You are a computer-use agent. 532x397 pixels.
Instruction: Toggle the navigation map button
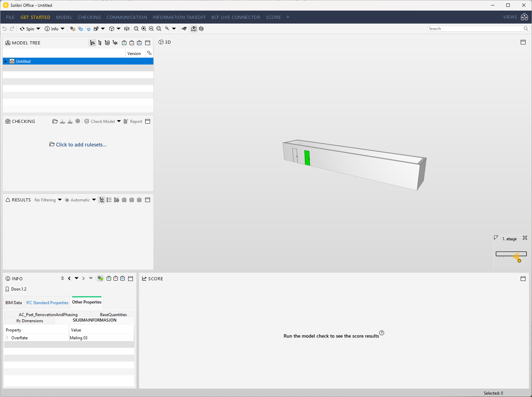pyautogui.click(x=194, y=29)
